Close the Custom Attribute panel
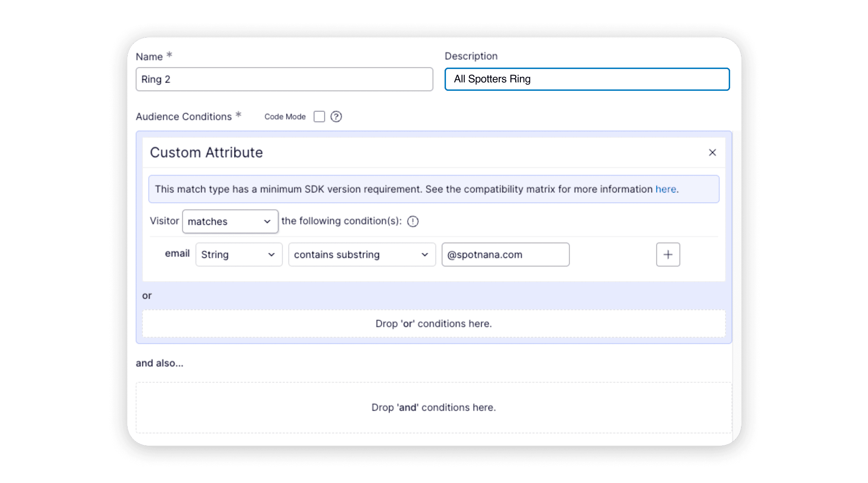This screenshot has height=483, width=868. pyautogui.click(x=712, y=152)
